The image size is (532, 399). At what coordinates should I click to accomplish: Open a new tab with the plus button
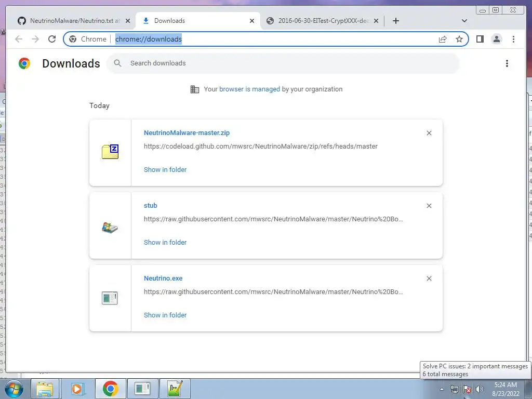(x=395, y=21)
